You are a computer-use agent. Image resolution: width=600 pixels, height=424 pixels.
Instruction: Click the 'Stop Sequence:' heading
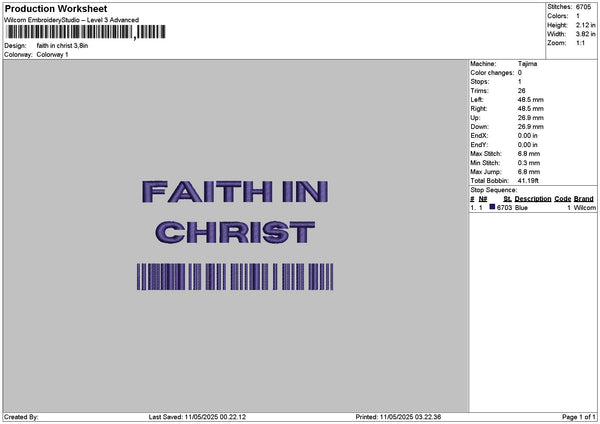point(494,190)
